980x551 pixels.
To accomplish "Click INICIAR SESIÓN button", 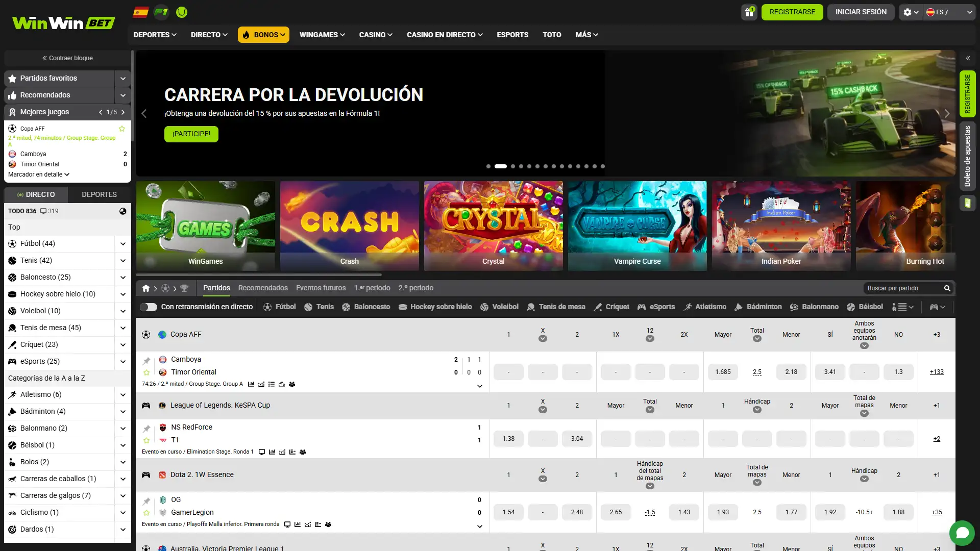I will coord(861,12).
